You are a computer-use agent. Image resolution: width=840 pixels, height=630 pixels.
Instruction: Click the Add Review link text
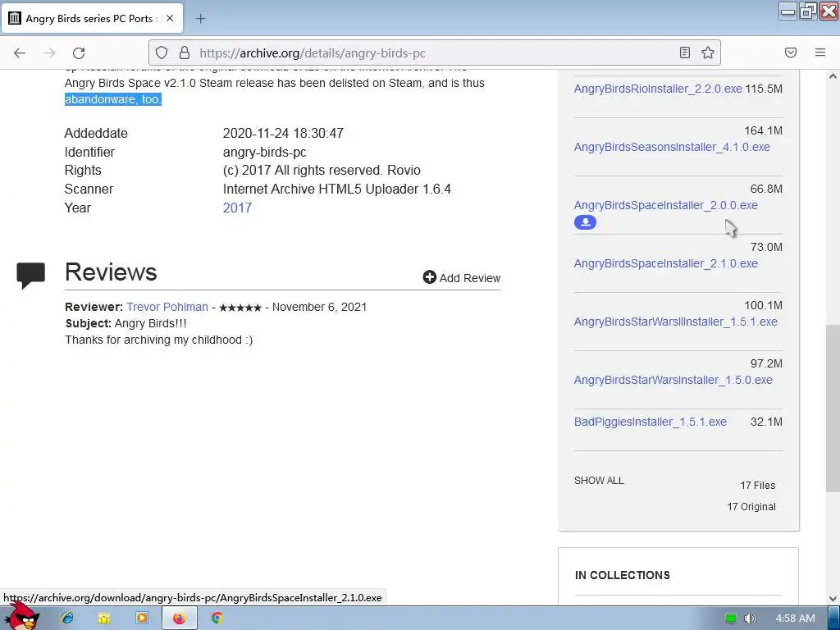coord(470,278)
